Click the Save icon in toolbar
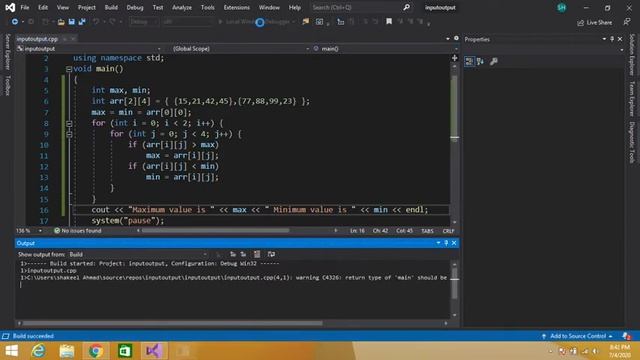 pyautogui.click(x=71, y=22)
